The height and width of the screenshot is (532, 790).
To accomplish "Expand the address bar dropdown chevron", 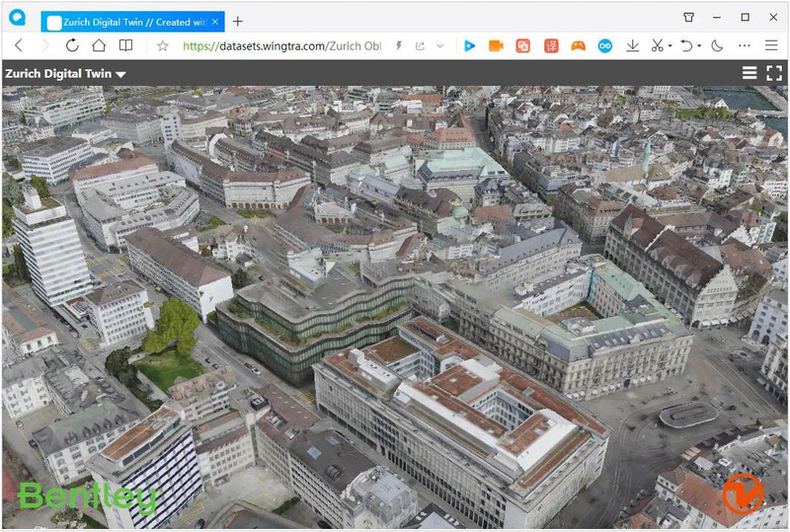I will [439, 46].
